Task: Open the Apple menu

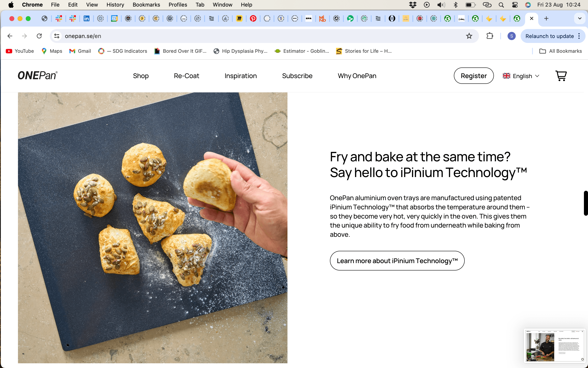Action: (x=11, y=5)
